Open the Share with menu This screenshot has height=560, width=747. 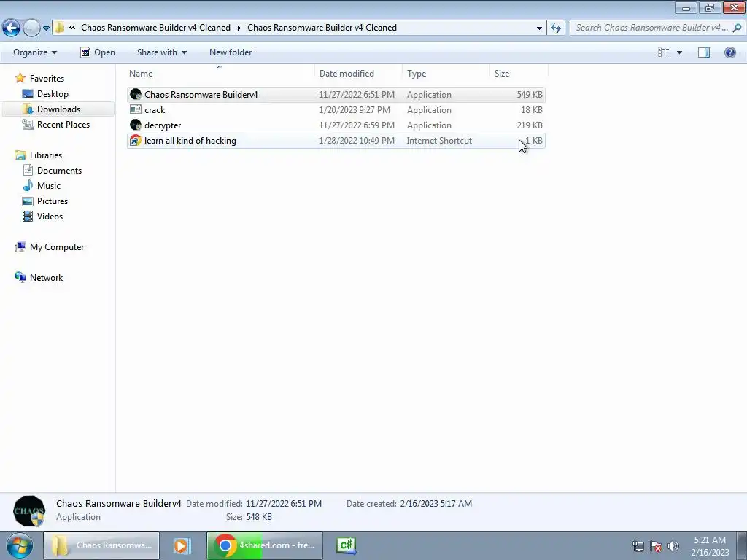click(x=161, y=52)
